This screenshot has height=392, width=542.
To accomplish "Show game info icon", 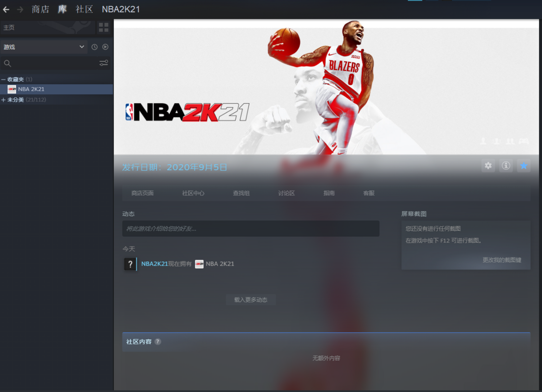I will click(506, 166).
